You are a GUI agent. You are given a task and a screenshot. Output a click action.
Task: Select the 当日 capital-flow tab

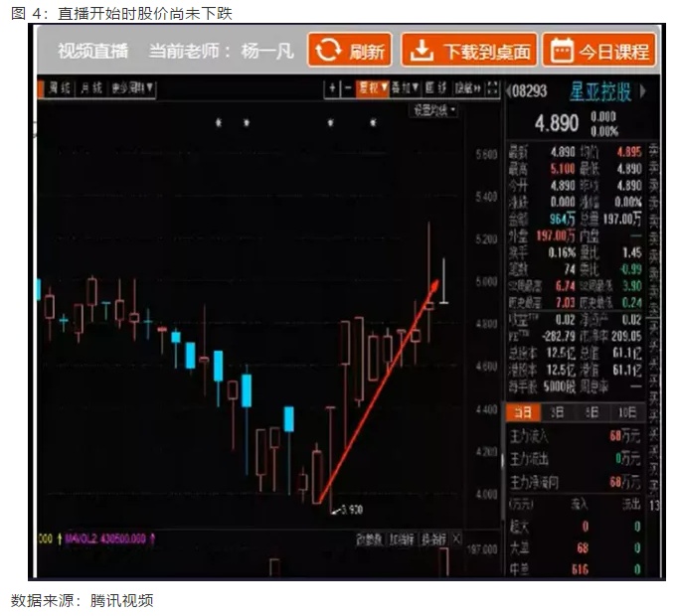click(523, 413)
